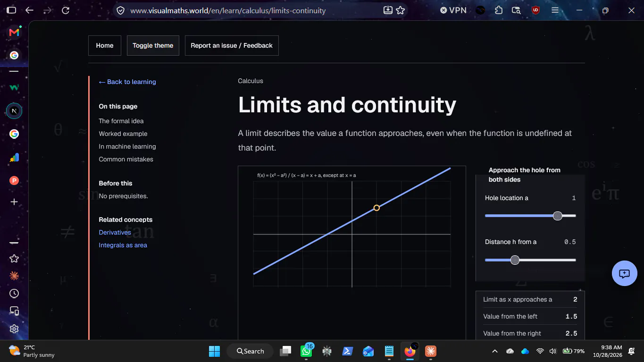Click the Home button
Screen dimensions: 644x362
click(x=105, y=46)
